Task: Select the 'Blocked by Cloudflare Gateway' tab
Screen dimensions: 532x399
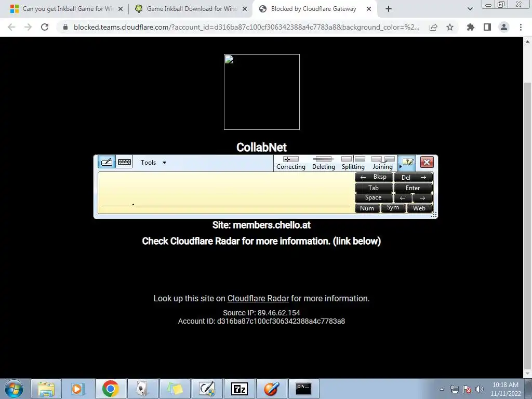Action: click(x=313, y=9)
